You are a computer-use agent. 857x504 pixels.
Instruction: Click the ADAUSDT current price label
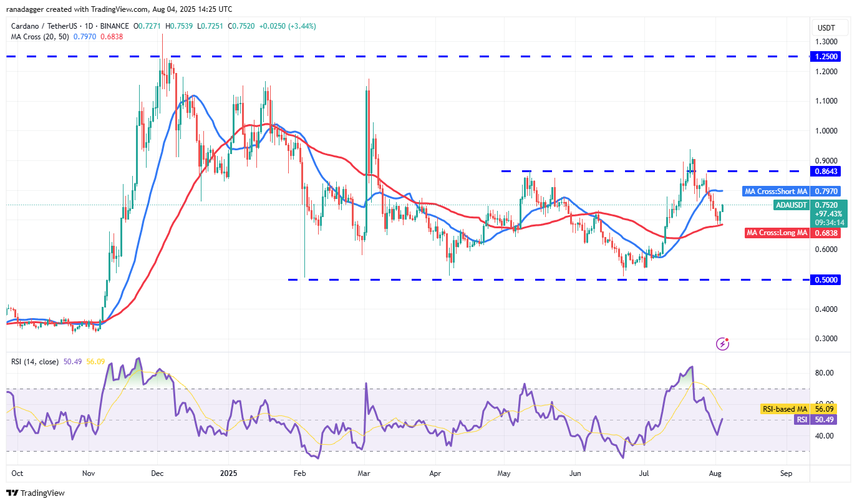click(791, 205)
